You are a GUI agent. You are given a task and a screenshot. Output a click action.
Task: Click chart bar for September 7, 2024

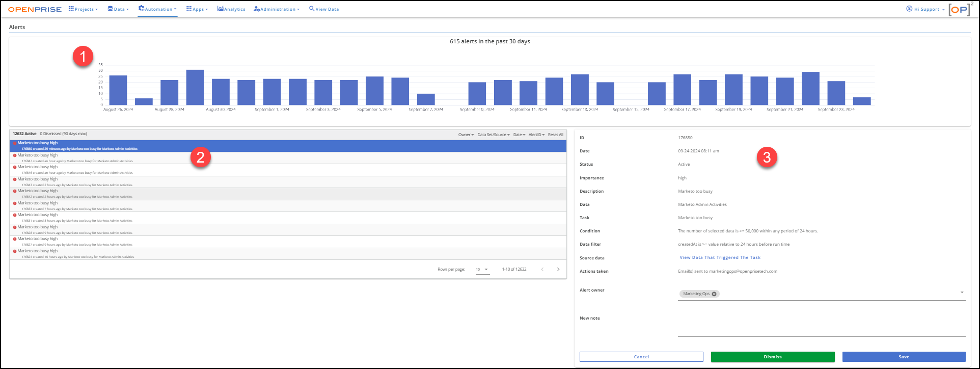click(426, 99)
